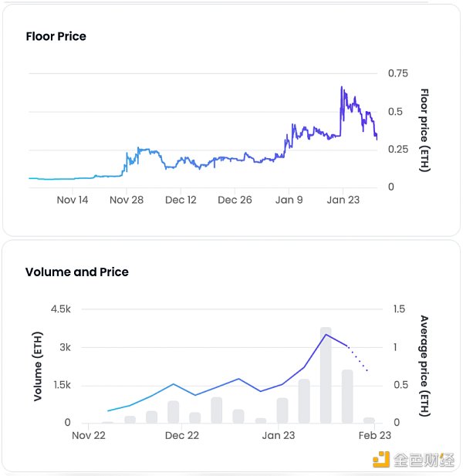Click the Jan 23 label on floor price chart
Viewport: 463px width, 476px height.
[x=343, y=200]
